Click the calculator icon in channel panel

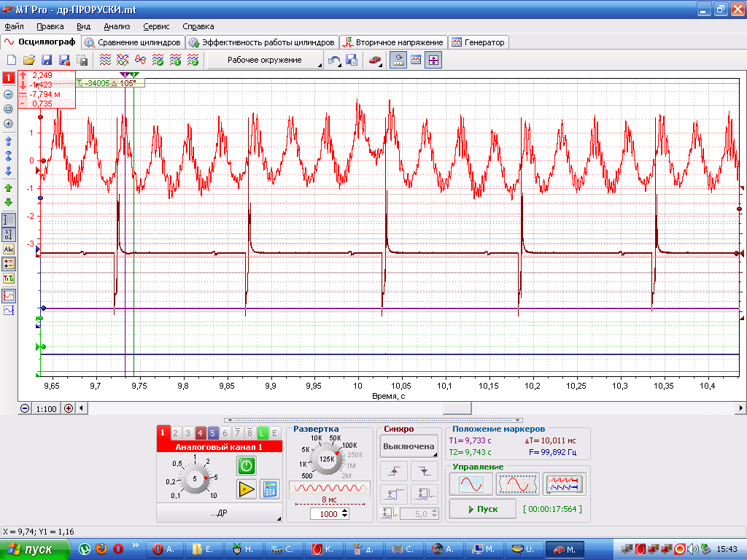270,489
